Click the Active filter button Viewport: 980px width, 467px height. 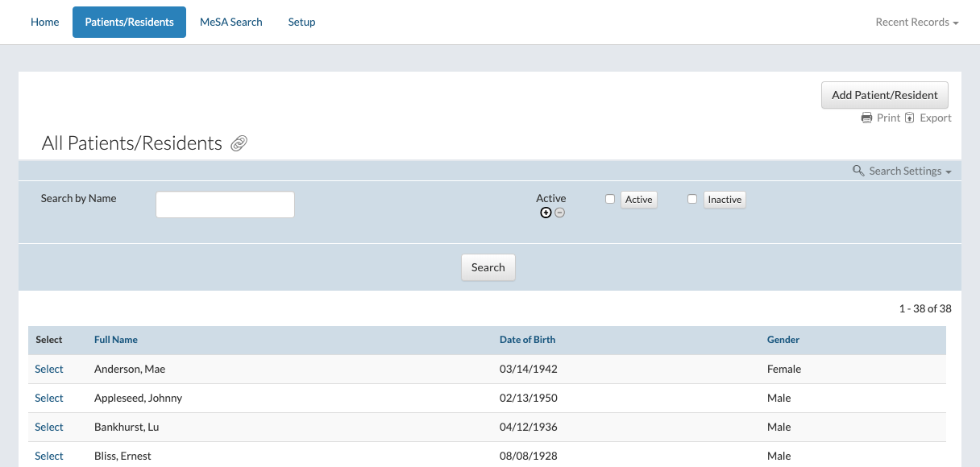639,200
